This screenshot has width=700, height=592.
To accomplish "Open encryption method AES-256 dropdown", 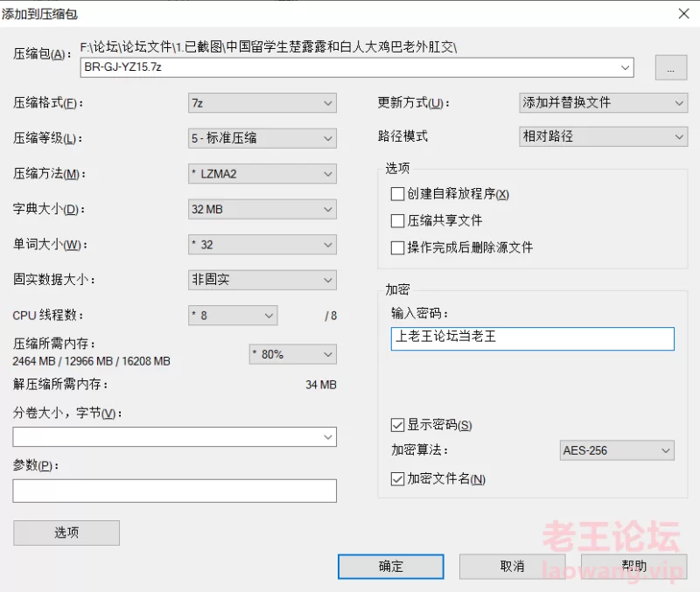I will tap(617, 450).
